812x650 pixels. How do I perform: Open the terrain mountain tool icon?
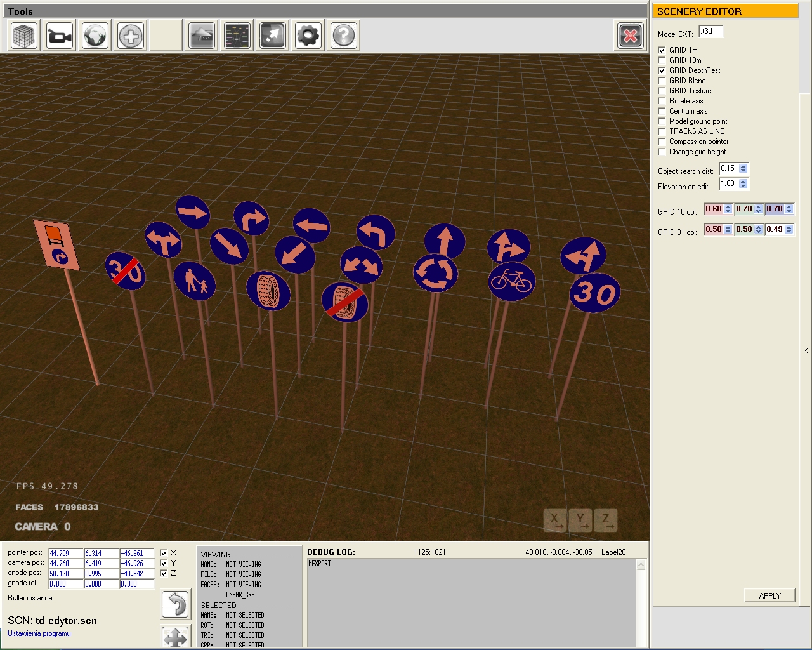pos(202,36)
